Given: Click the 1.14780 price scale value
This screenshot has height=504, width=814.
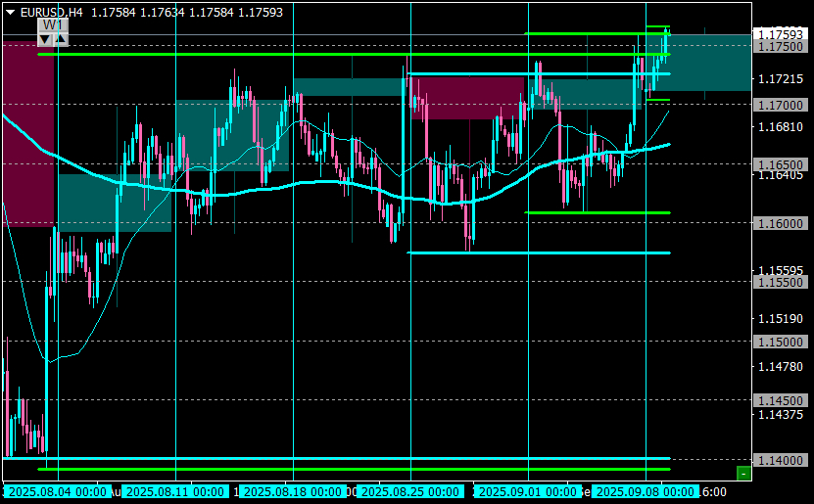Looking at the screenshot, I should 781,367.
